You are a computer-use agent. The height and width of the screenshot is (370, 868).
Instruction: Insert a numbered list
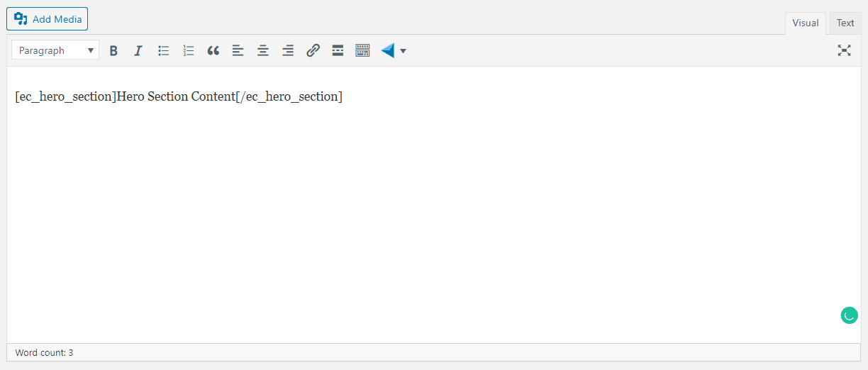[x=188, y=50]
